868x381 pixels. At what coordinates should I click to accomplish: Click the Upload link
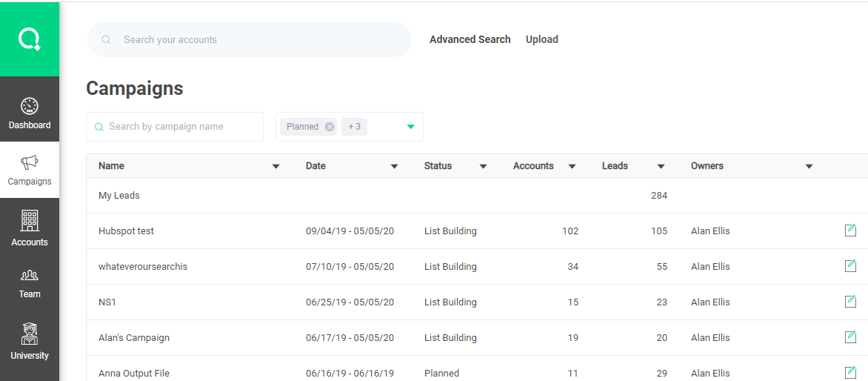click(541, 39)
